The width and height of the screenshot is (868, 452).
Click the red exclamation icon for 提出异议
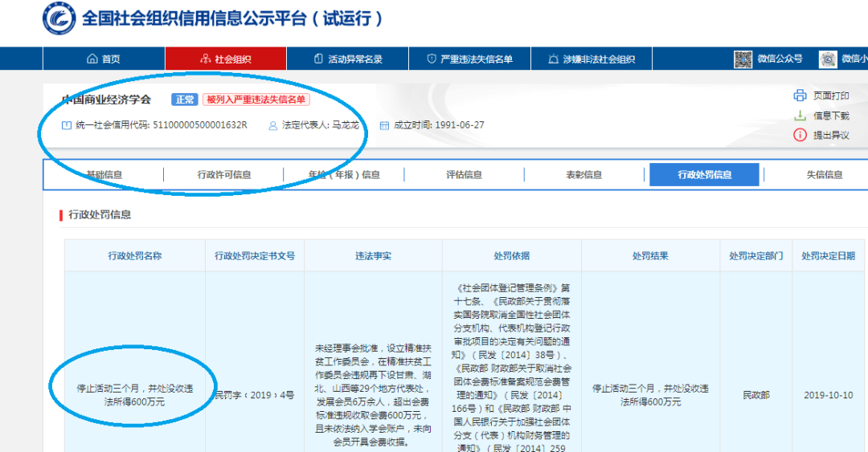point(800,135)
